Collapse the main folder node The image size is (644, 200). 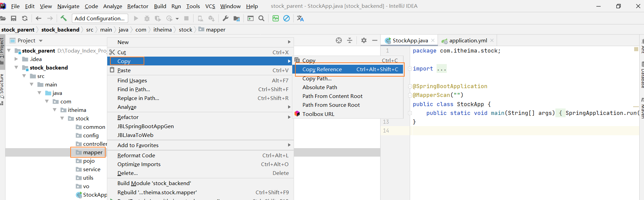coord(32,84)
